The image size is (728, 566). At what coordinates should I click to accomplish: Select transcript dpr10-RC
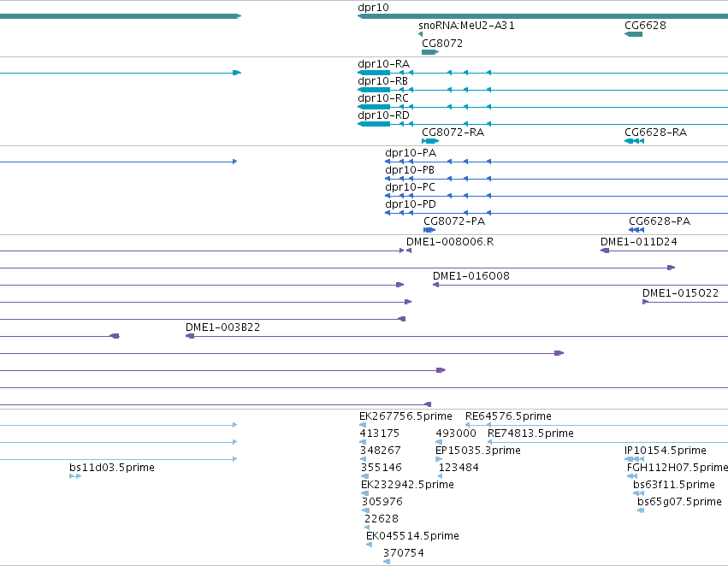(x=383, y=98)
